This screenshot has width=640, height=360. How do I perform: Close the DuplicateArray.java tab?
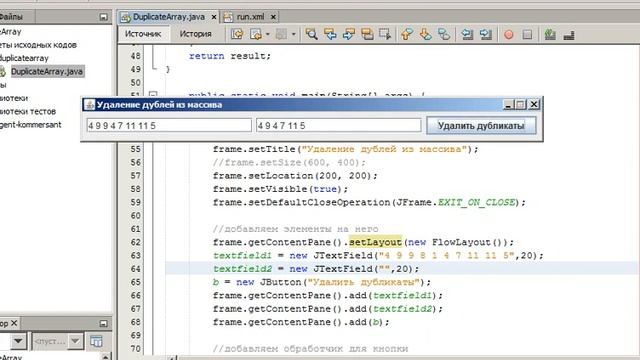213,17
